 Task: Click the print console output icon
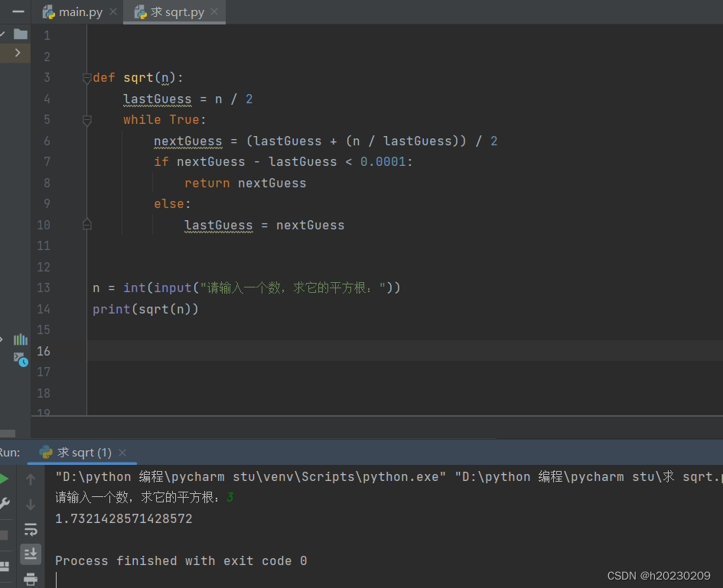[31, 579]
